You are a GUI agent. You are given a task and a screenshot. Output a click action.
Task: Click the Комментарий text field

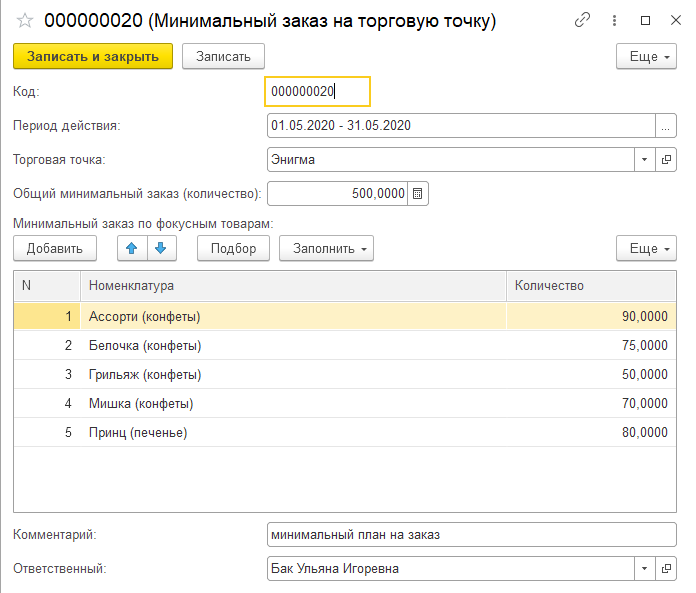coord(472,535)
